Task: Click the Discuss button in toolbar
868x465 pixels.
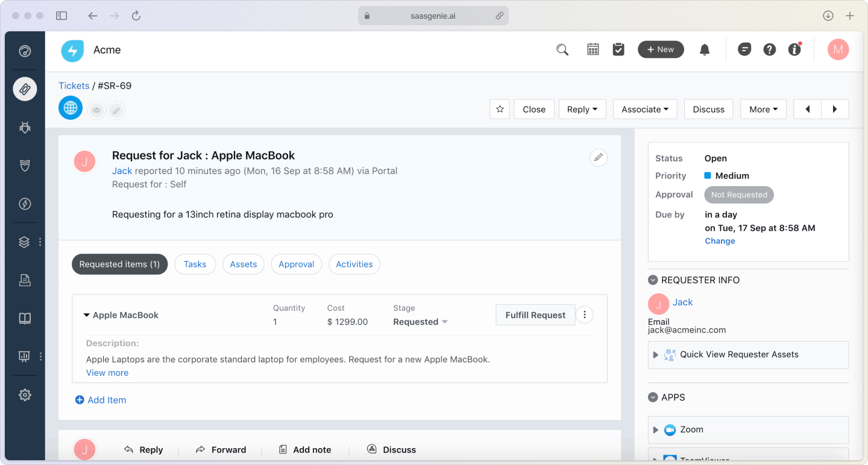Action: pos(708,109)
